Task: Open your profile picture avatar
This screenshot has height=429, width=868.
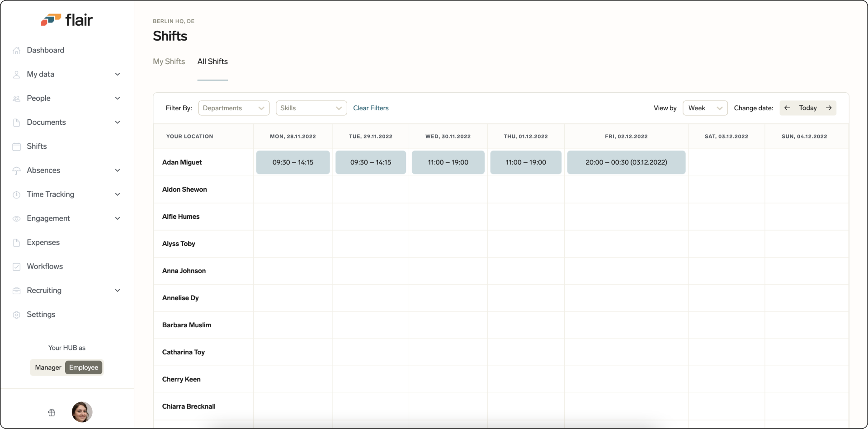Action: [x=81, y=412]
